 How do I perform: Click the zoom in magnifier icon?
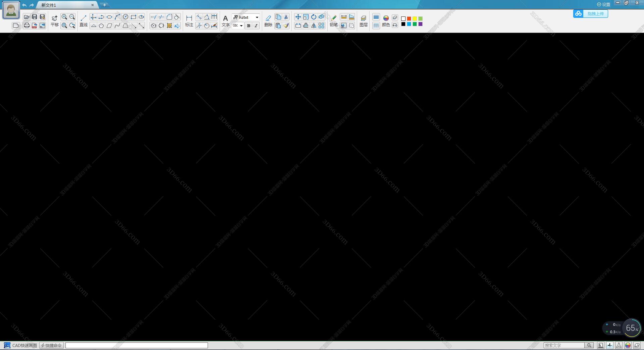coord(64,17)
